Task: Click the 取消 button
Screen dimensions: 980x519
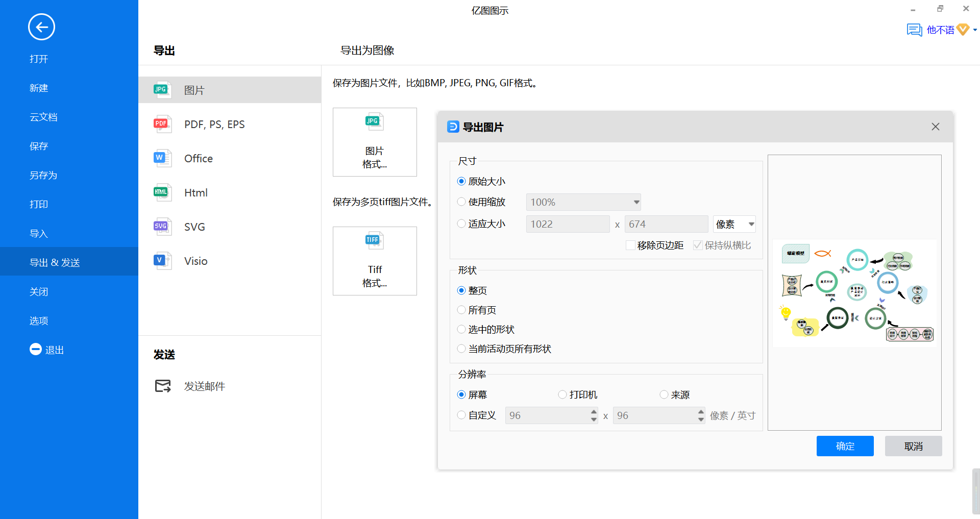Action: coord(913,446)
